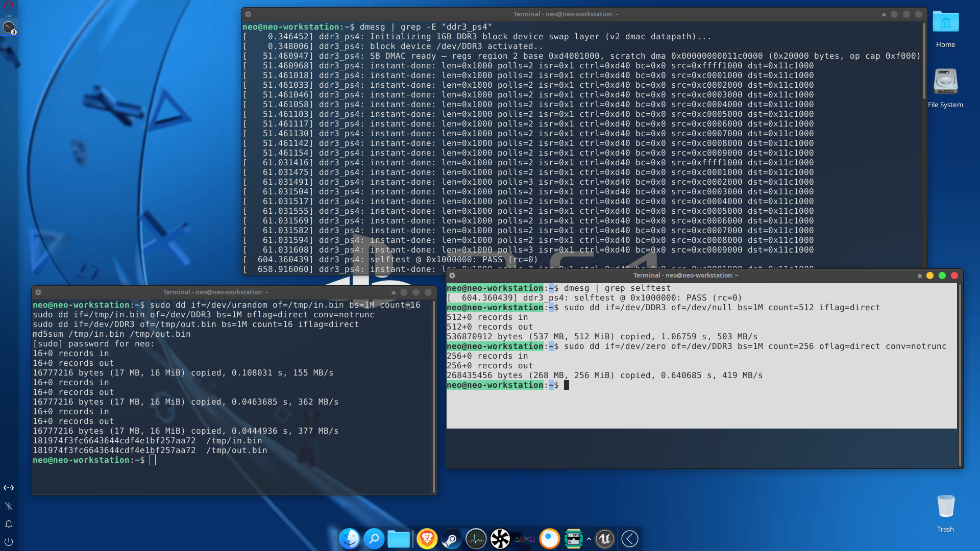The width and height of the screenshot is (980, 551).
Task: Click the back arrow circle in dock
Action: click(630, 539)
